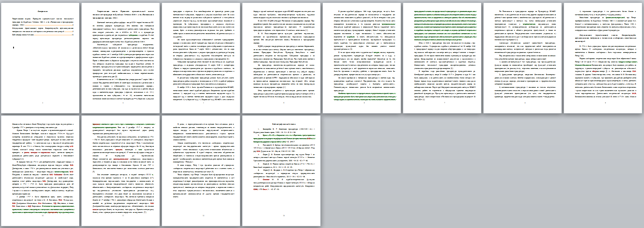Open the tenth page with green lines at top
The height and width of the screenshot is (228, 644).
[x=121, y=171]
